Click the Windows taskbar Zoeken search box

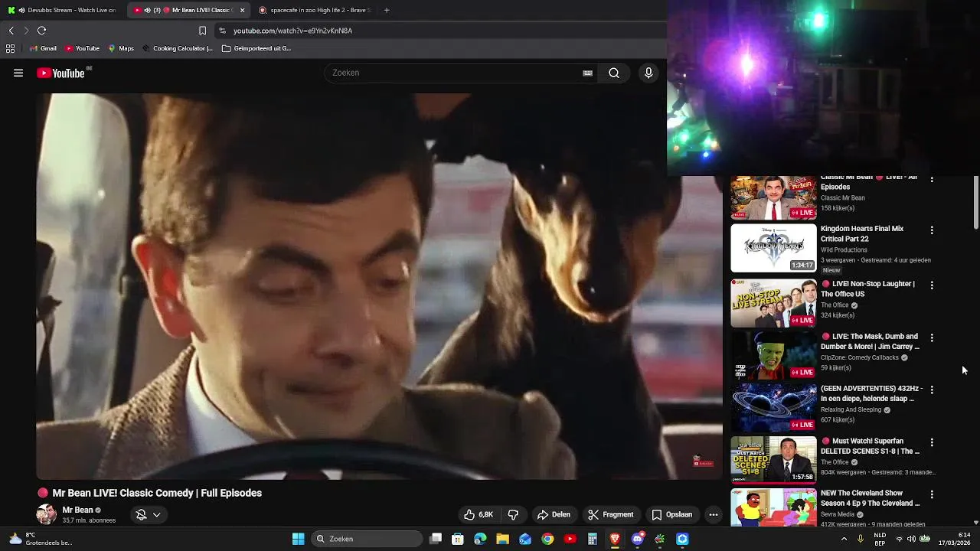[368, 539]
